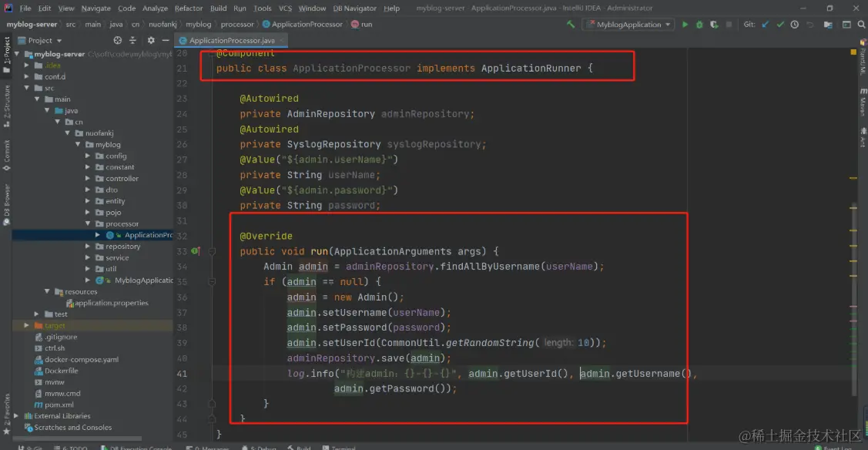Click Project panel horizontal scrollbar
The width and height of the screenshot is (868, 450).
pos(77,438)
